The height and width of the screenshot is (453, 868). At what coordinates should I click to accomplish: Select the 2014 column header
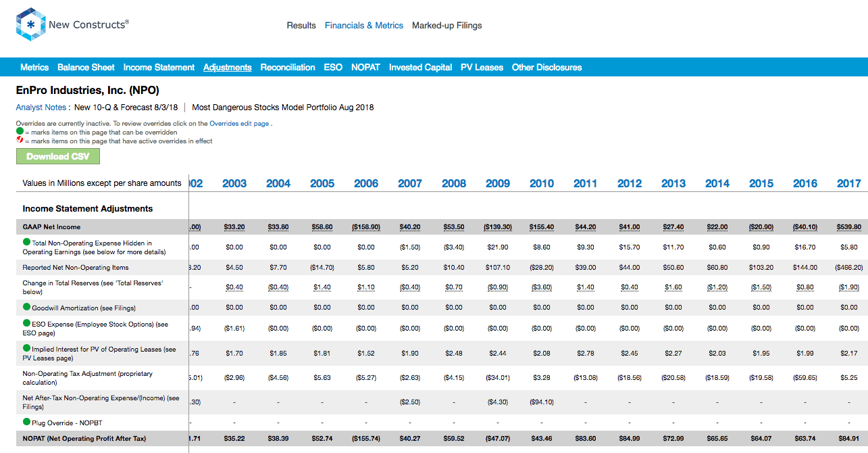[717, 184]
